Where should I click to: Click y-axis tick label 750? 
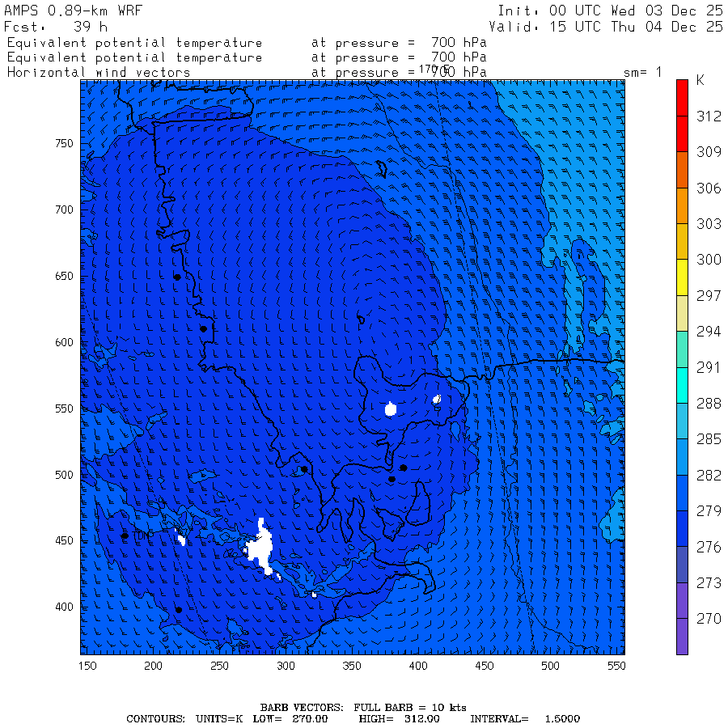64,143
